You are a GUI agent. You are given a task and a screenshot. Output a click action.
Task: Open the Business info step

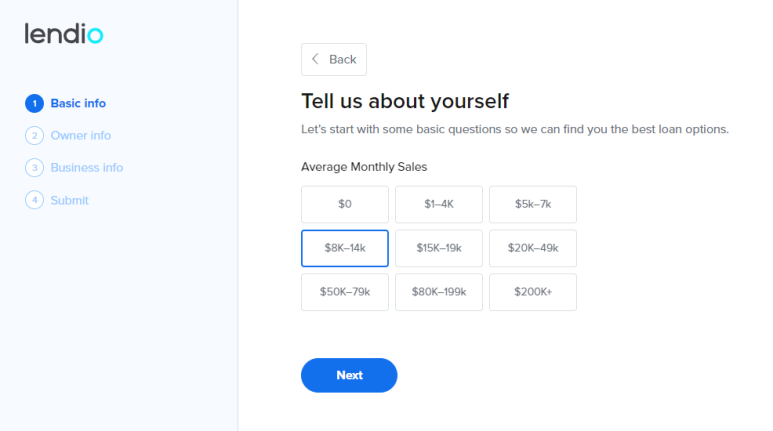pyautogui.click(x=87, y=168)
